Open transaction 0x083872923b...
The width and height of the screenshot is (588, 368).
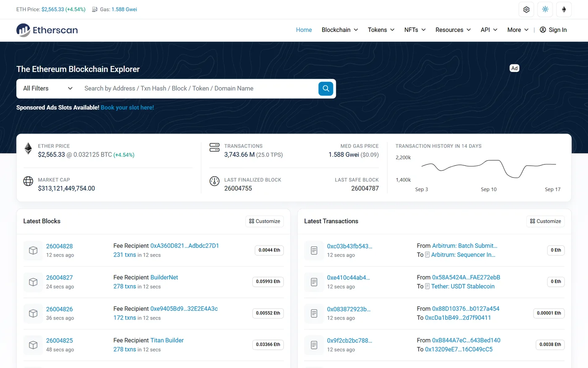[x=349, y=309]
